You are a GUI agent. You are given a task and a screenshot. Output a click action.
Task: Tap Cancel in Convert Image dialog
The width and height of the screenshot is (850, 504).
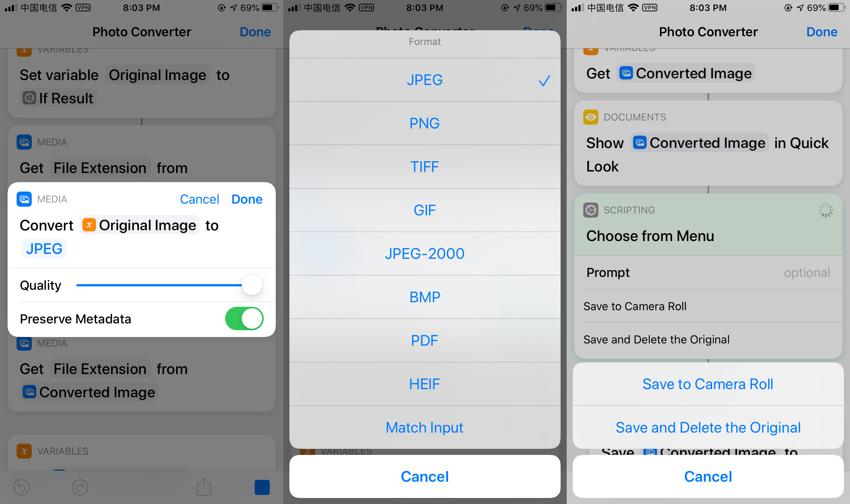coord(200,199)
